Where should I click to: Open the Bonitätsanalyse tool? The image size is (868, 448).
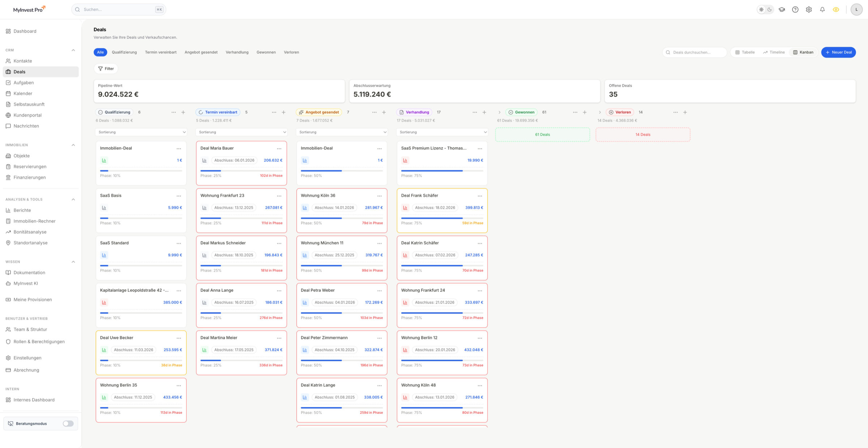[30, 232]
